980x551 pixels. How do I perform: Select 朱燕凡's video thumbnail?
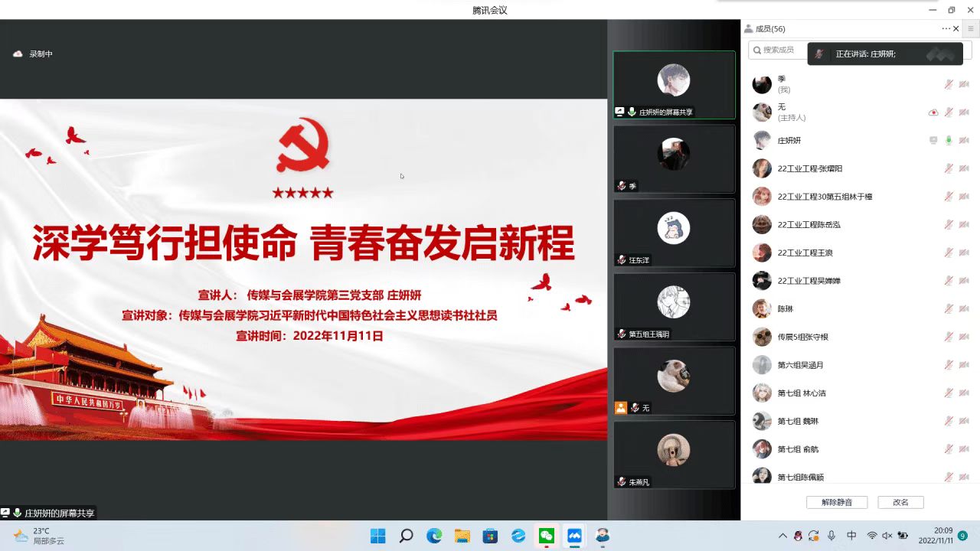pos(674,455)
